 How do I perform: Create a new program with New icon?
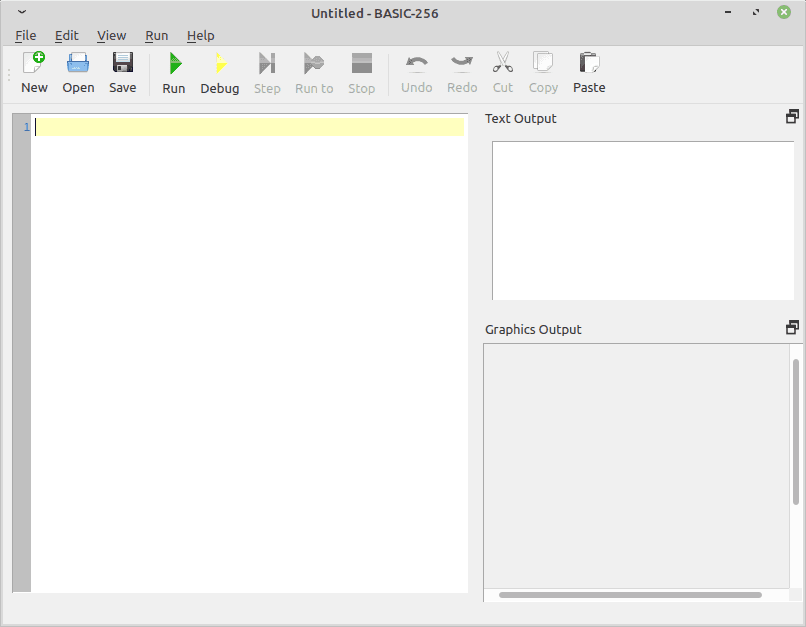[x=34, y=73]
